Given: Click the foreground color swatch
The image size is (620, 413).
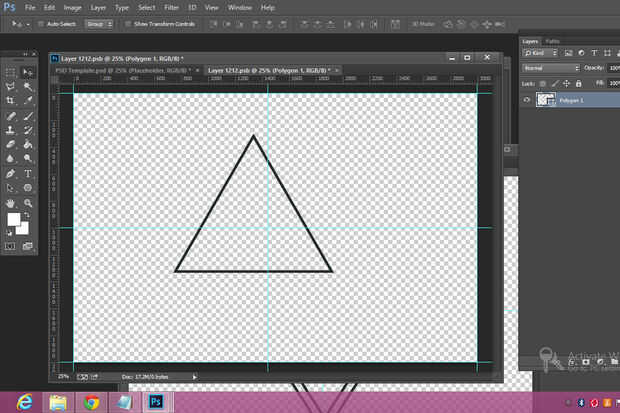Looking at the screenshot, I should coord(13,220).
